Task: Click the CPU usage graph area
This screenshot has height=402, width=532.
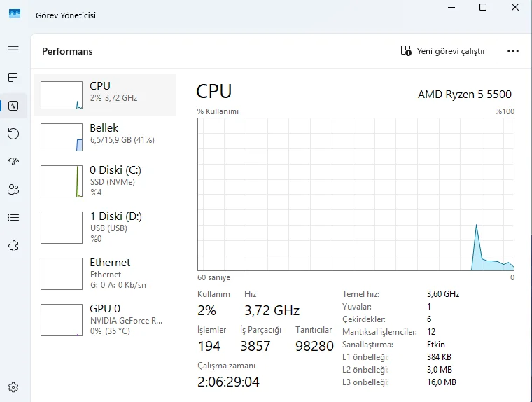Action: [x=356, y=194]
